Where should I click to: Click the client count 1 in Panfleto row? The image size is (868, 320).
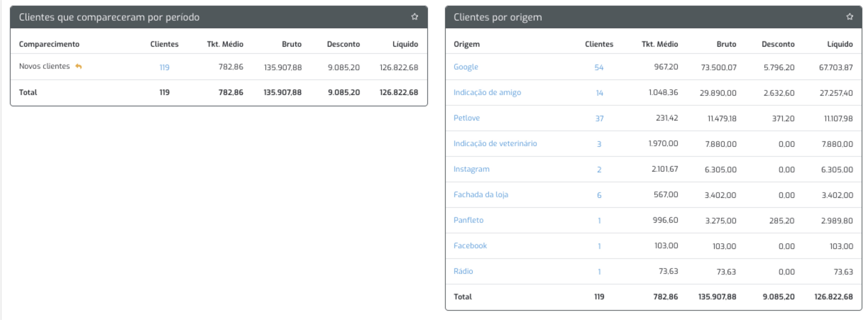[599, 221]
